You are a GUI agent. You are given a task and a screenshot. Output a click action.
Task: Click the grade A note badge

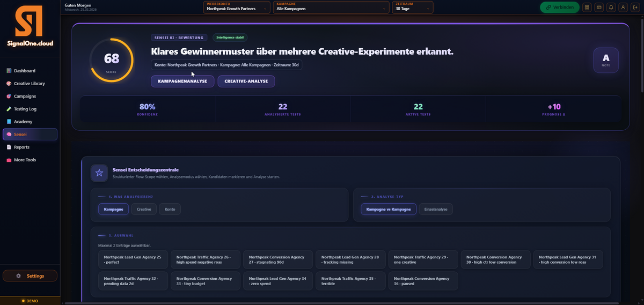coord(606,60)
